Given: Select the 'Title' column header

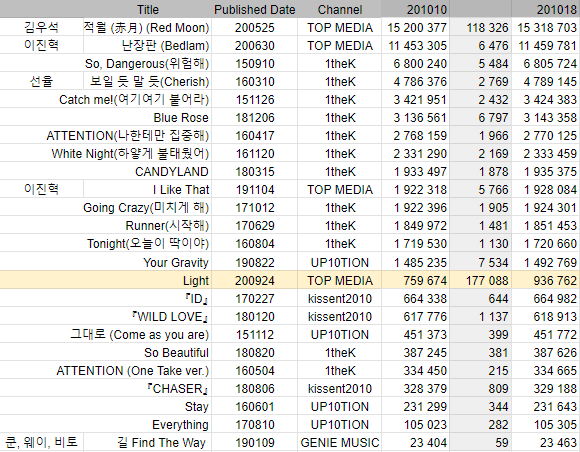Looking at the screenshot, I should pos(148,10).
